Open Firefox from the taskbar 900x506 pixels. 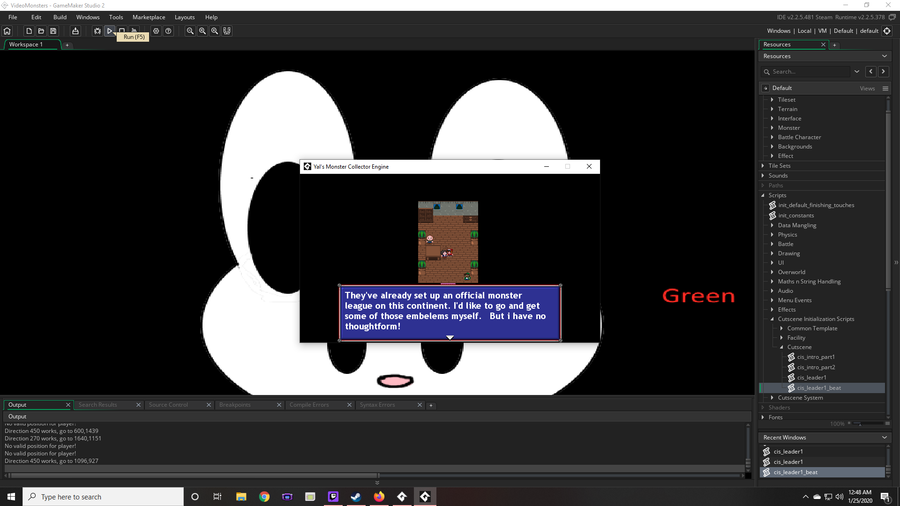379,497
